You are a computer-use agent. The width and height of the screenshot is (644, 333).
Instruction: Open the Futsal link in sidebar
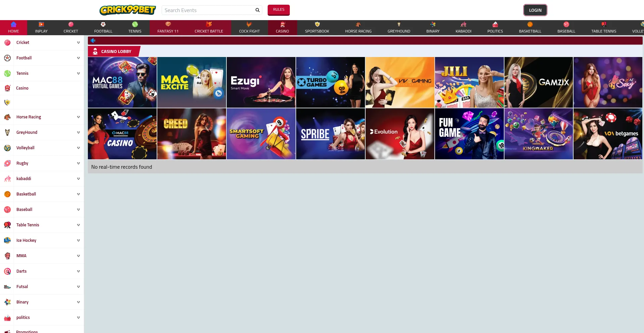point(22,287)
